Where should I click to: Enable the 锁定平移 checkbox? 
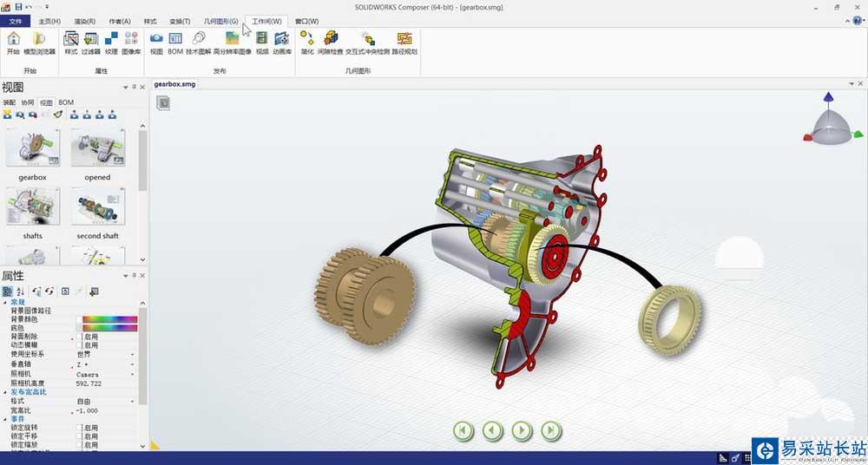(x=80, y=436)
